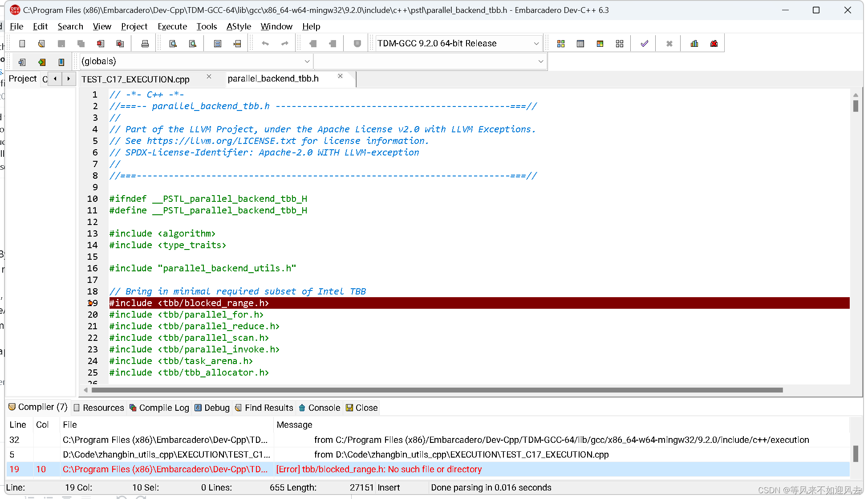
Task: Click the Compile and Run icon
Action: pos(600,44)
